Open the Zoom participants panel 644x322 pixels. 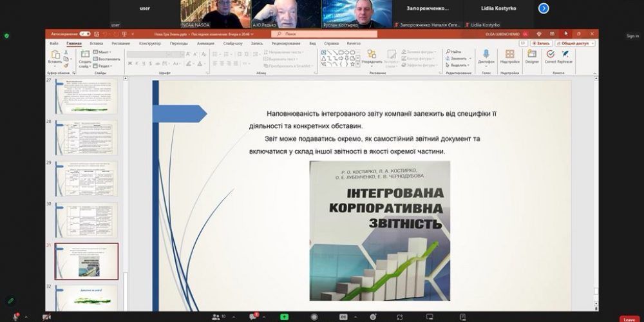[x=216, y=317]
